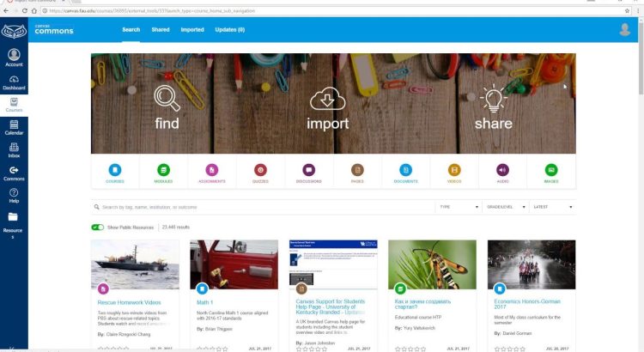Toggle Show Public Resources switch
This screenshot has height=352, width=644.
[97, 228]
